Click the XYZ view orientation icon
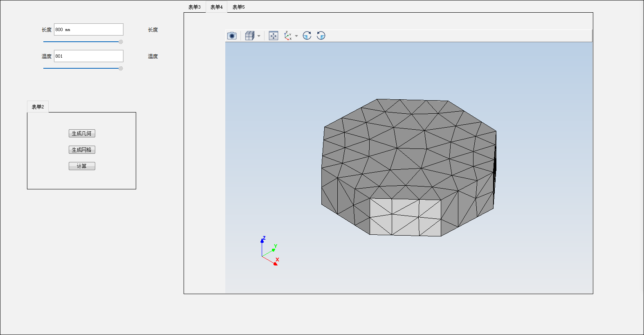 (288, 36)
